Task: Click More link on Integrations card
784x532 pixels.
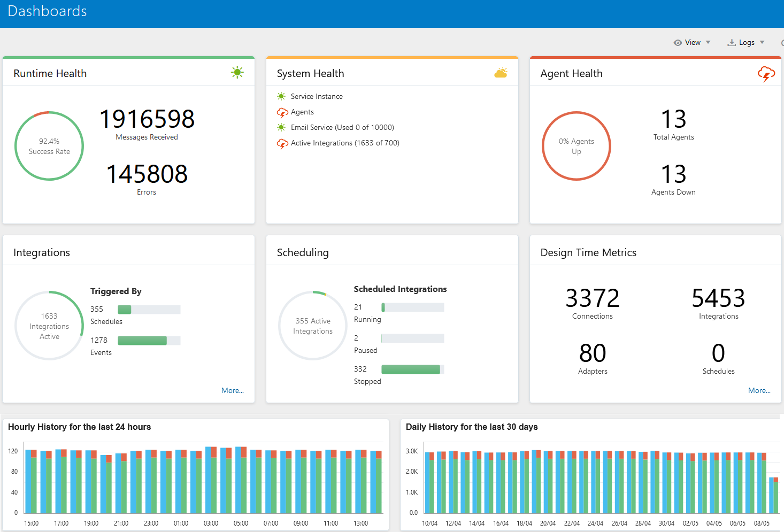Action: [x=233, y=390]
